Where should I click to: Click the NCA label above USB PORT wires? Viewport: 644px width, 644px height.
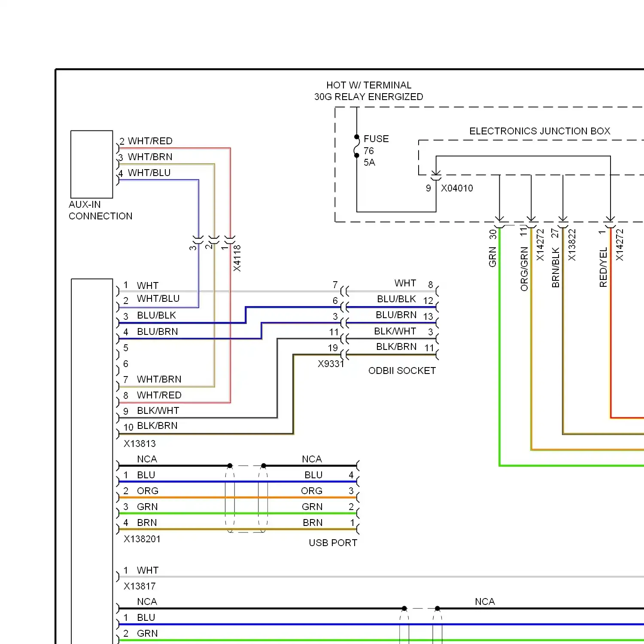(312, 459)
